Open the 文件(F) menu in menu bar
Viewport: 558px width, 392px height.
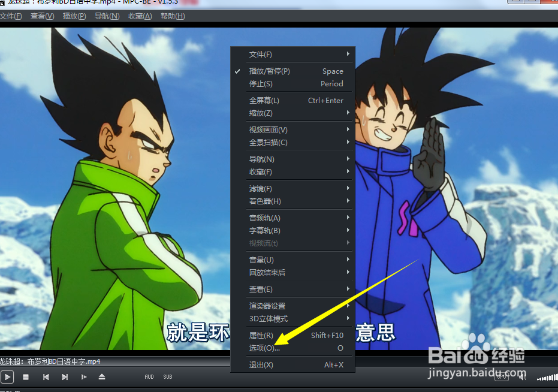point(11,16)
